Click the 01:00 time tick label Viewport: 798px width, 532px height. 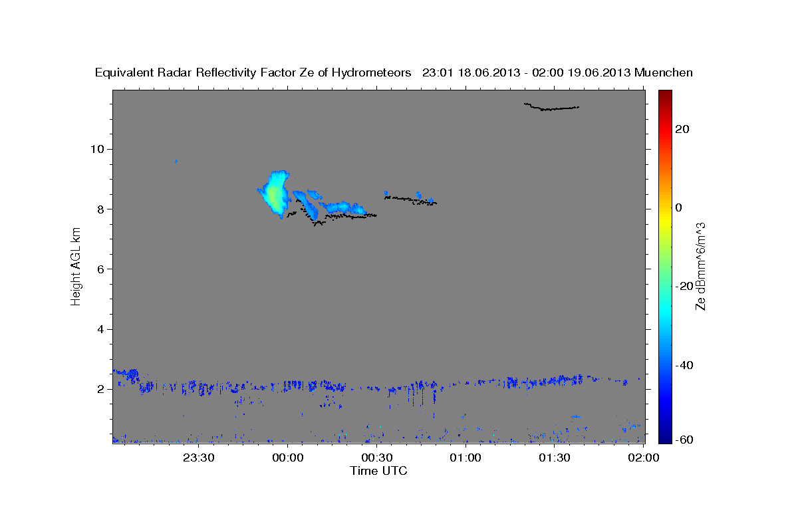pos(465,458)
